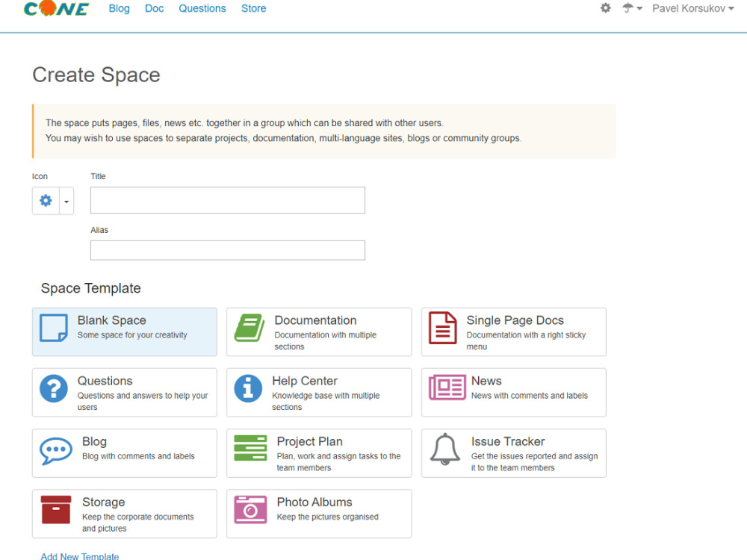
Task: Select the Storage red box icon
Action: point(56,509)
